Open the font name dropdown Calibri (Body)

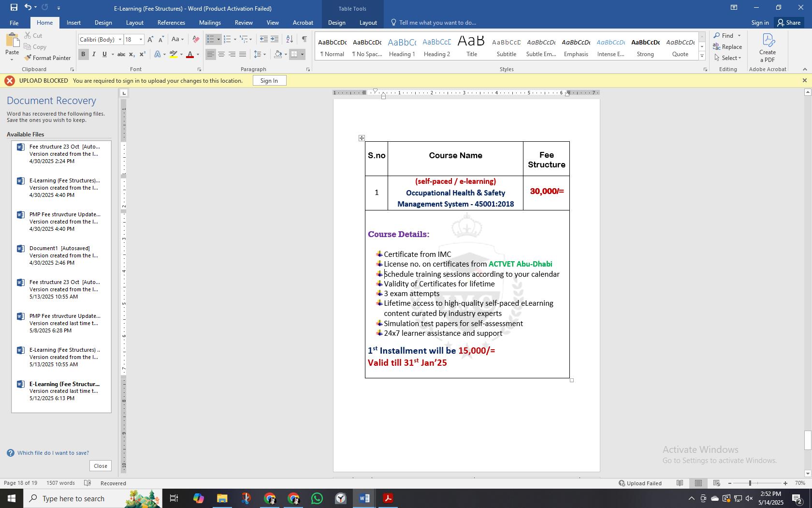point(120,40)
